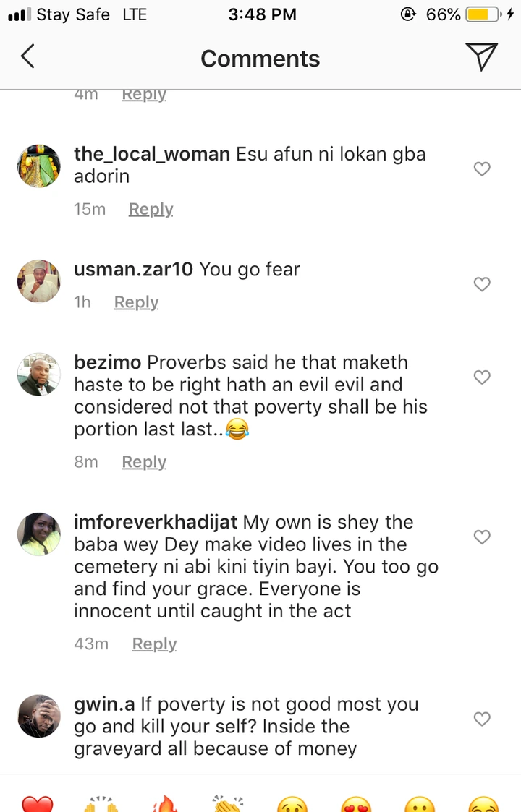Insert the red heart emoji
Screen dimensions: 521x812
(38, 804)
